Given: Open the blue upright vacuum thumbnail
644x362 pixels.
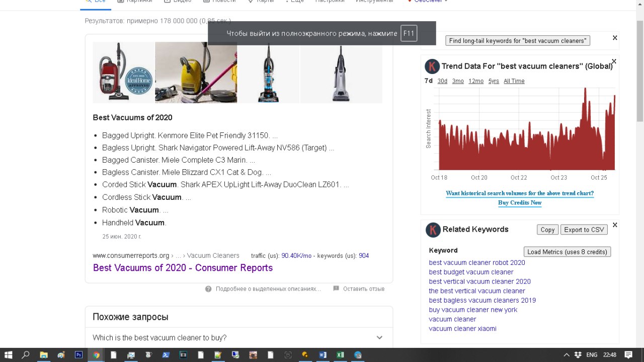Looking at the screenshot, I should (268, 73).
